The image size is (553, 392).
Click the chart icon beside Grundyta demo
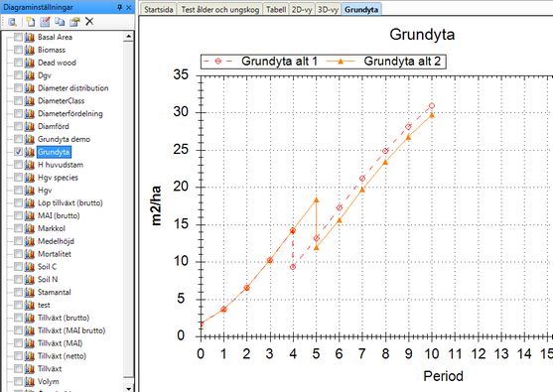click(x=30, y=139)
